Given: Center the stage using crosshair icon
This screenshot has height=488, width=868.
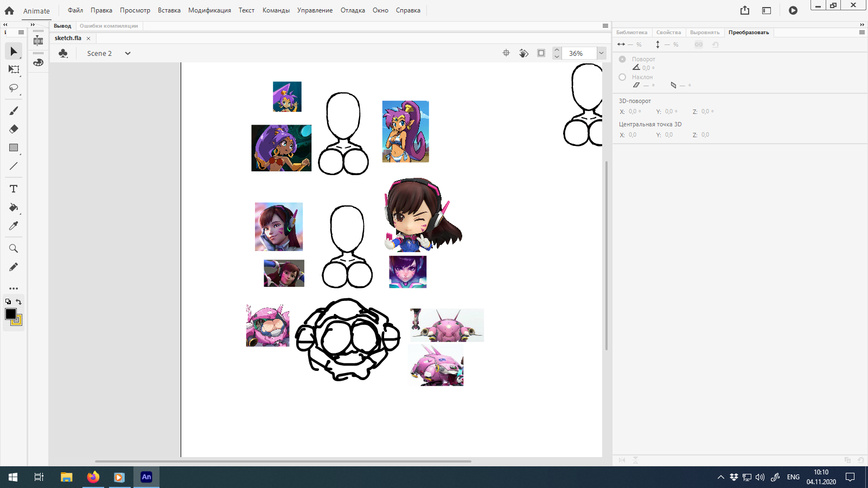Looking at the screenshot, I should 506,53.
